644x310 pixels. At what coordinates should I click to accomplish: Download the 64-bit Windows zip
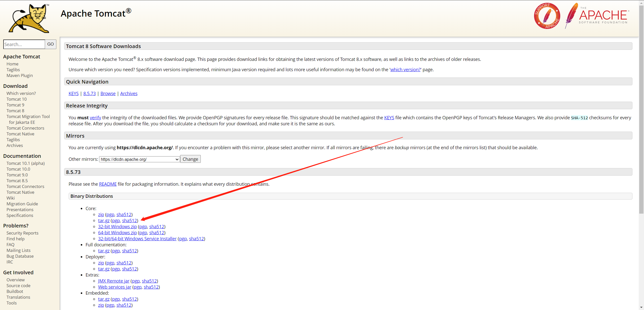pos(117,233)
